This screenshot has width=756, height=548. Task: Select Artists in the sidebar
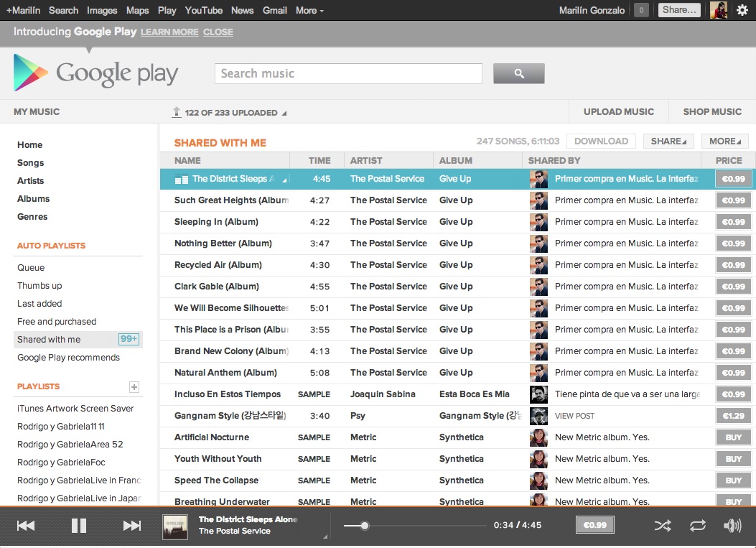[30, 181]
